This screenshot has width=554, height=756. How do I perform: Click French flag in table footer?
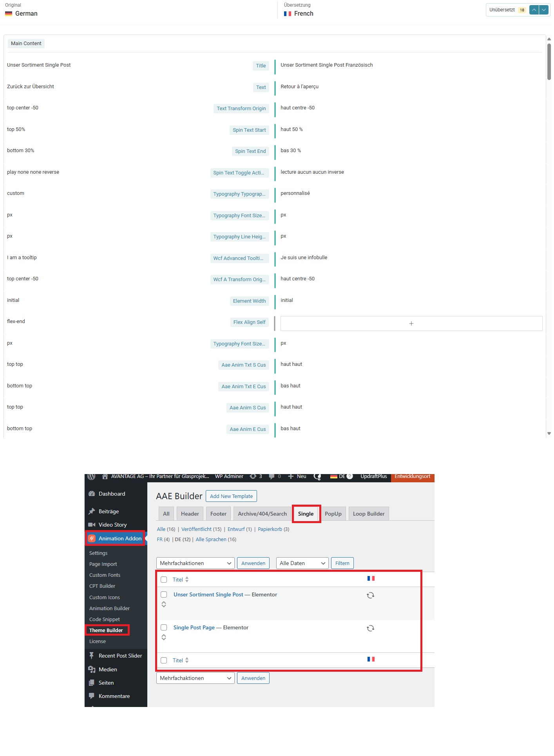[371, 659]
